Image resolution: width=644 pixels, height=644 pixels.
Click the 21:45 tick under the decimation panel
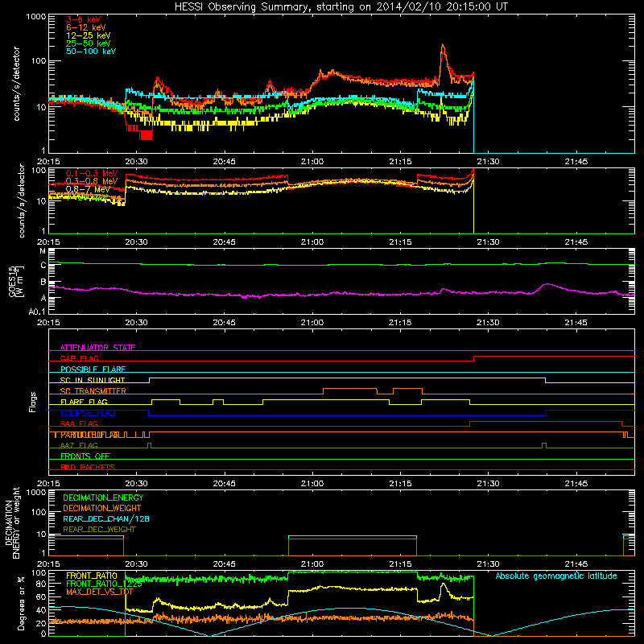pos(576,564)
